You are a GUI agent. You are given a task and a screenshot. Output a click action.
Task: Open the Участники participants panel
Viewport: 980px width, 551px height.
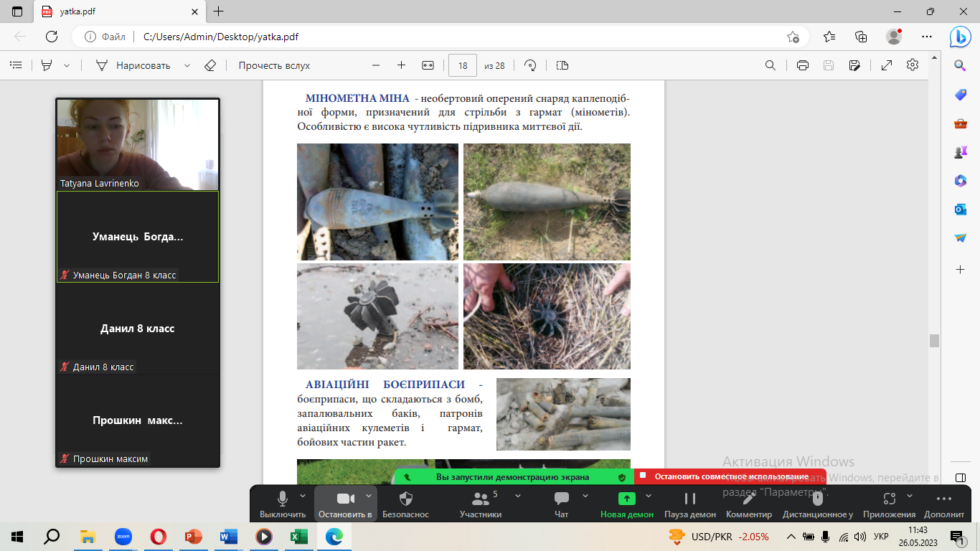pos(480,504)
